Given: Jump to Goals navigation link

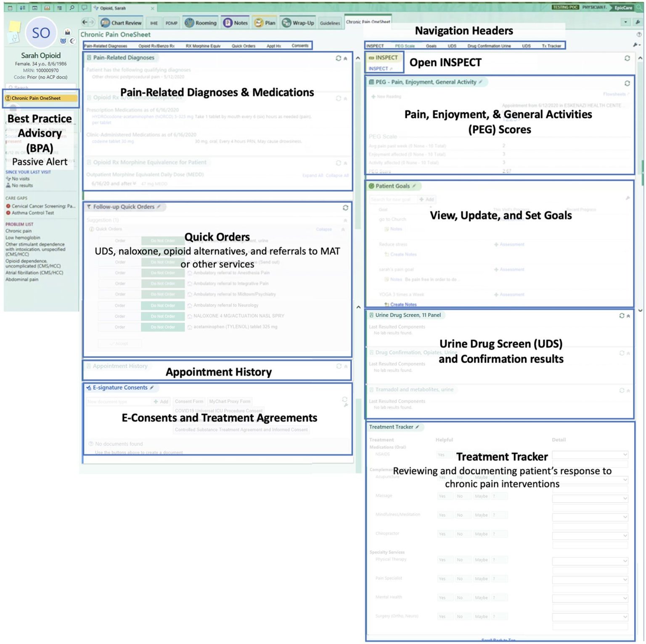Looking at the screenshot, I should click(x=431, y=46).
